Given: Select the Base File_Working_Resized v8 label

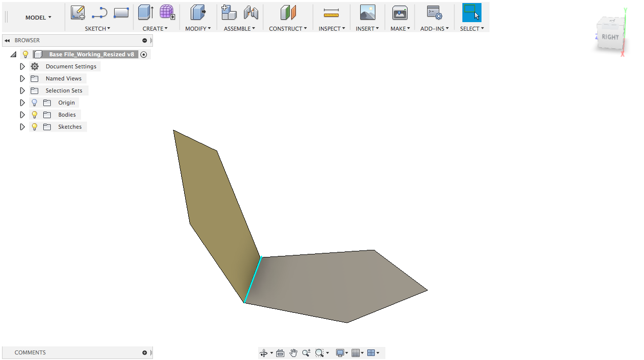Looking at the screenshot, I should point(92,54).
